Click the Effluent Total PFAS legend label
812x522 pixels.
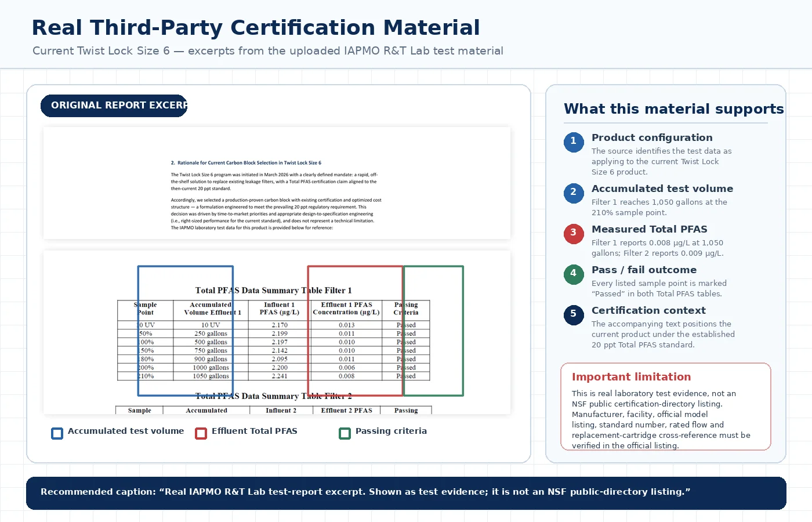click(255, 431)
